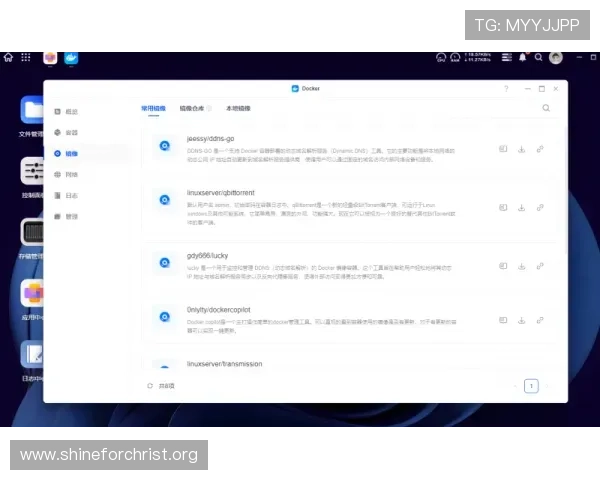The height and width of the screenshot is (480, 600).
Task: Click search icon in top bar
Action: (538, 57)
